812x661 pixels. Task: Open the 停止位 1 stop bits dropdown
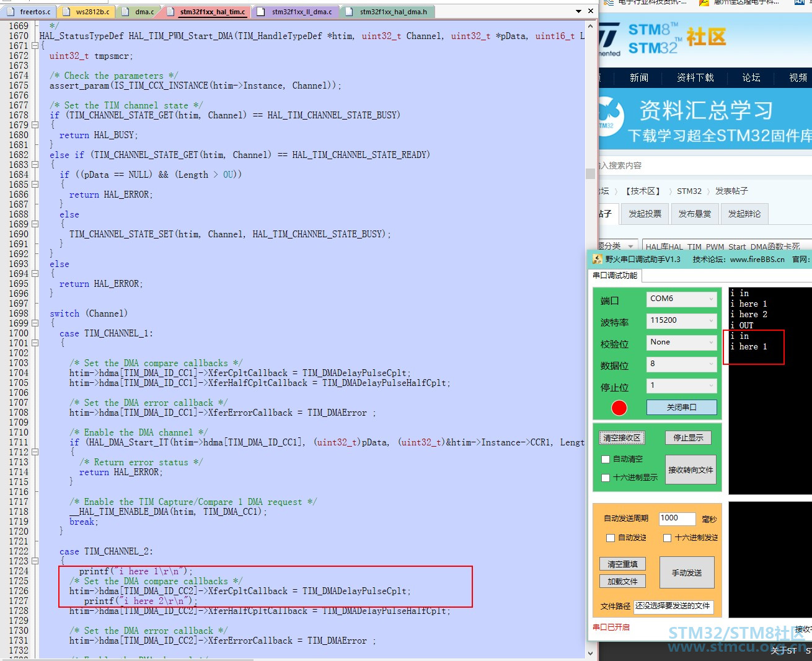point(681,385)
